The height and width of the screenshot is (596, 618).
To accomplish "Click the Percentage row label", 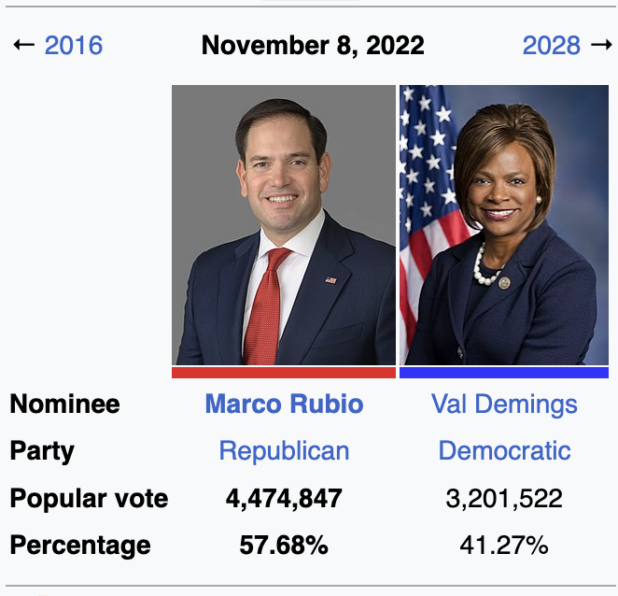I will (80, 545).
